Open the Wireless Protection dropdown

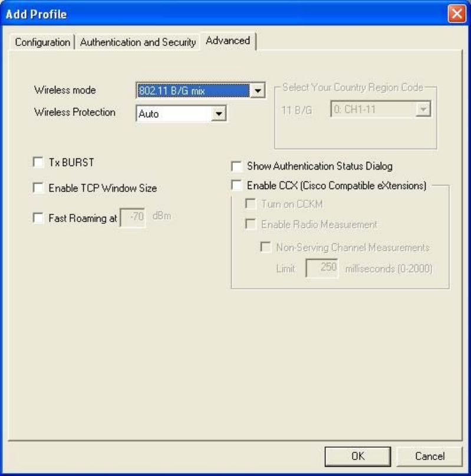point(219,113)
